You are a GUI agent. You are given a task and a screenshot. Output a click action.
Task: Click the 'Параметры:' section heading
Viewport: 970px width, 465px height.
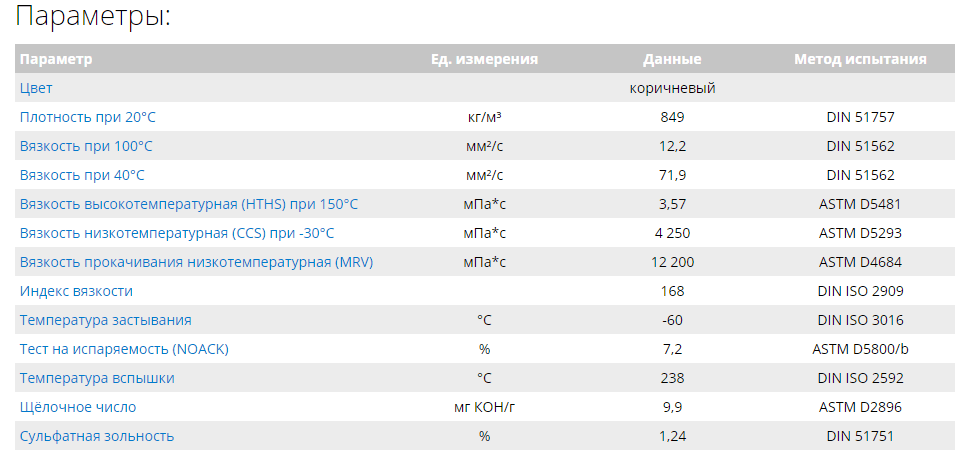[93, 17]
